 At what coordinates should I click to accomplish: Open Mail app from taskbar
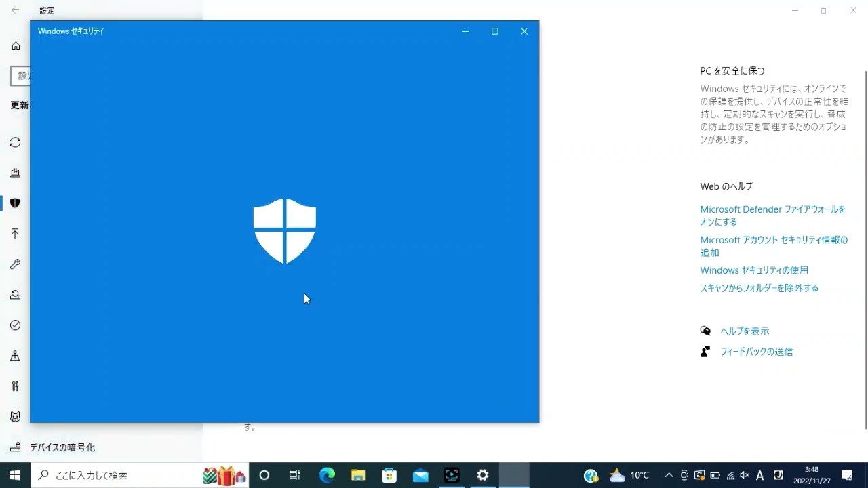tap(420, 475)
